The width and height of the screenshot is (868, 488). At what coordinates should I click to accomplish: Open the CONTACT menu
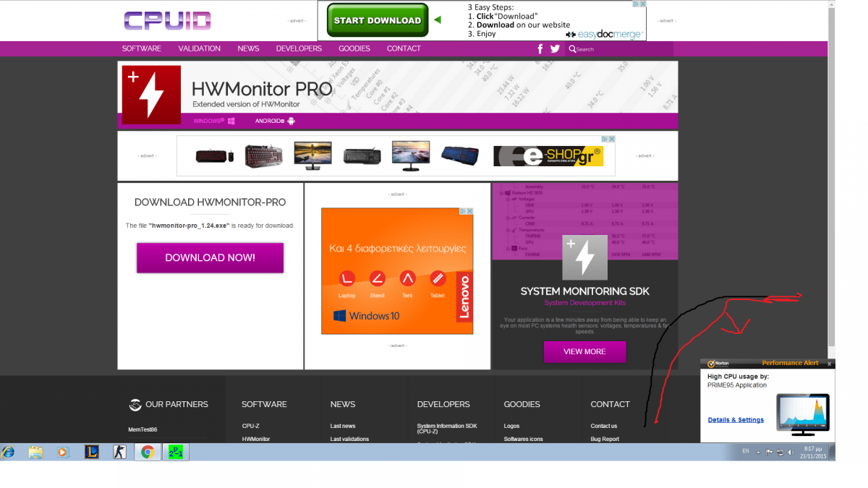[x=404, y=48]
